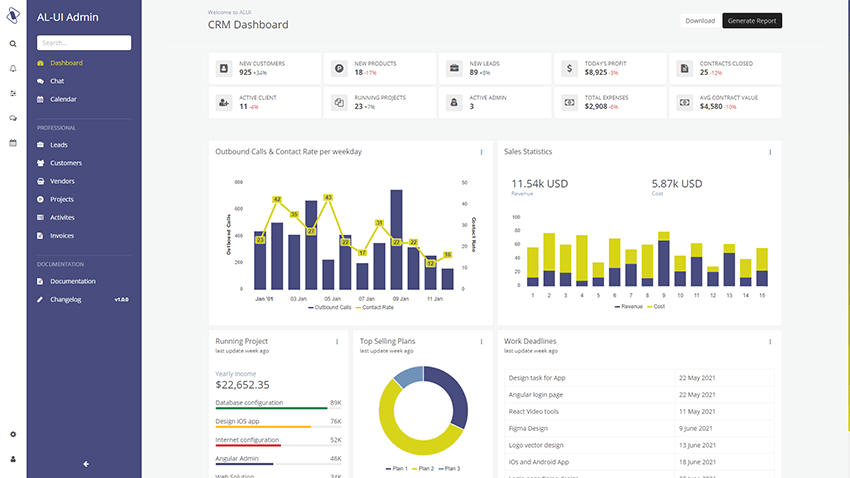Toggle the Outbound Calls legend series
This screenshot has height=478, width=850.
(331, 307)
